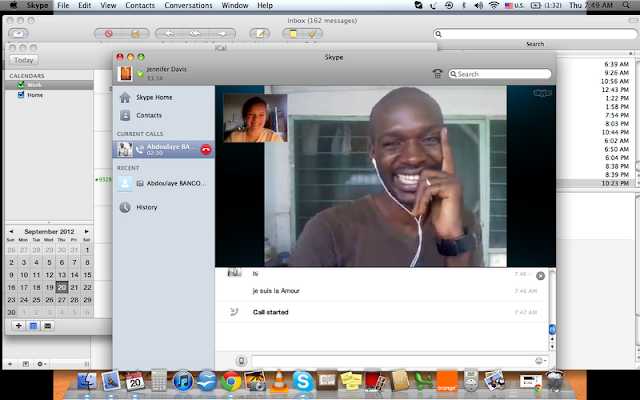Open the emoticon picker dropdown in chat
Viewport: 640px width, 400px height.
(541, 361)
